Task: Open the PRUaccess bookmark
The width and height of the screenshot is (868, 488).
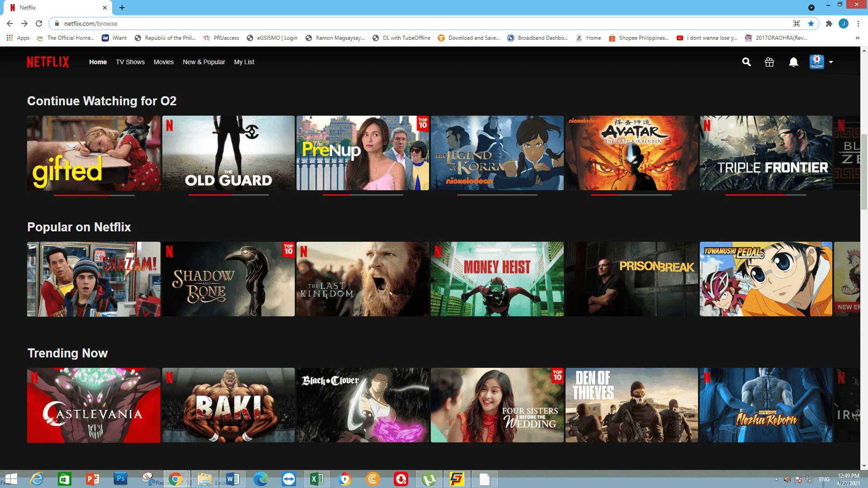Action: coord(221,38)
